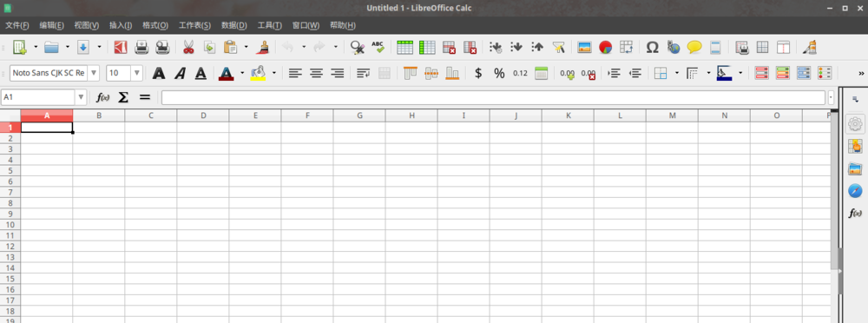Viewport: 868px width, 323px height.
Task: Align cell text left
Action: (296, 73)
